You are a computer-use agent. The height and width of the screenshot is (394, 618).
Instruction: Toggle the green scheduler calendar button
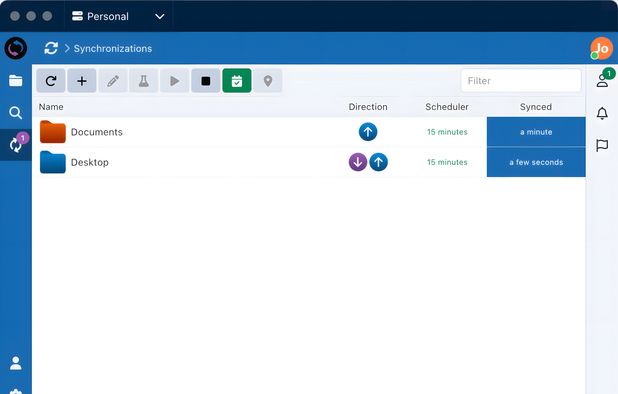(237, 81)
